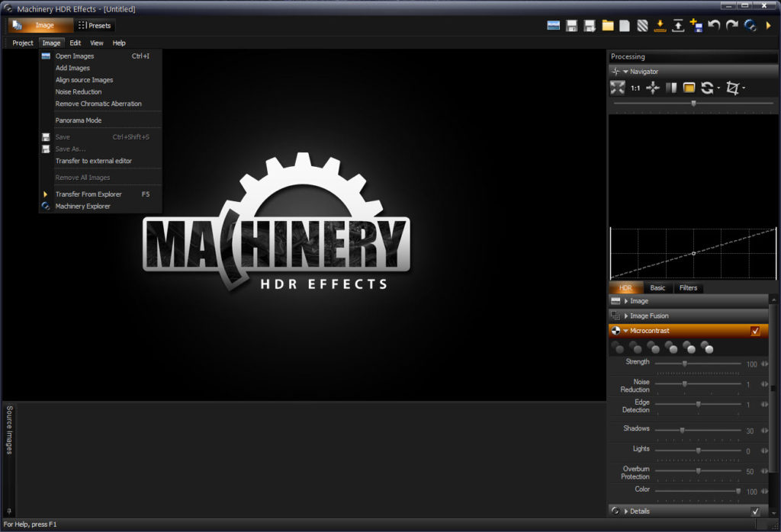
Task: Click the save-as floppy icon with arrow in toolbar
Action: click(590, 25)
